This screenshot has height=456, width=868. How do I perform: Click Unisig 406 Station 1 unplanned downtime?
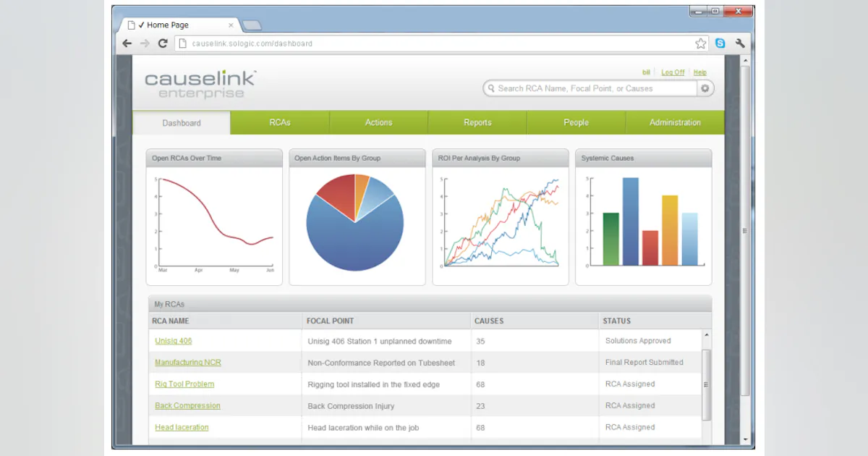pyautogui.click(x=380, y=341)
